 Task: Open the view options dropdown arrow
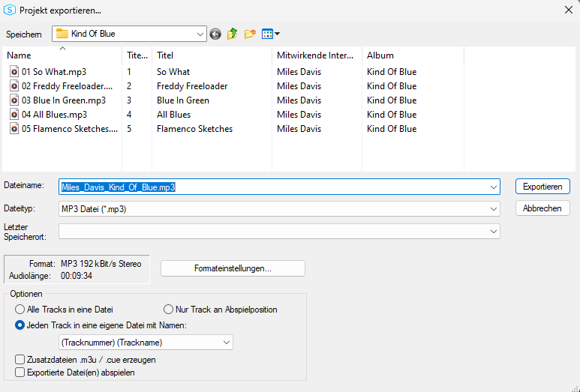point(278,34)
